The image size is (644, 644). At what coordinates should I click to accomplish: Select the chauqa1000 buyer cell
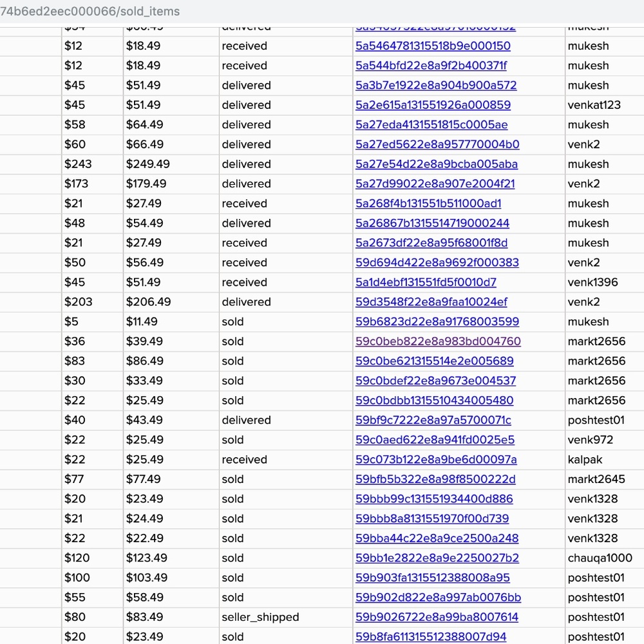pos(604,558)
